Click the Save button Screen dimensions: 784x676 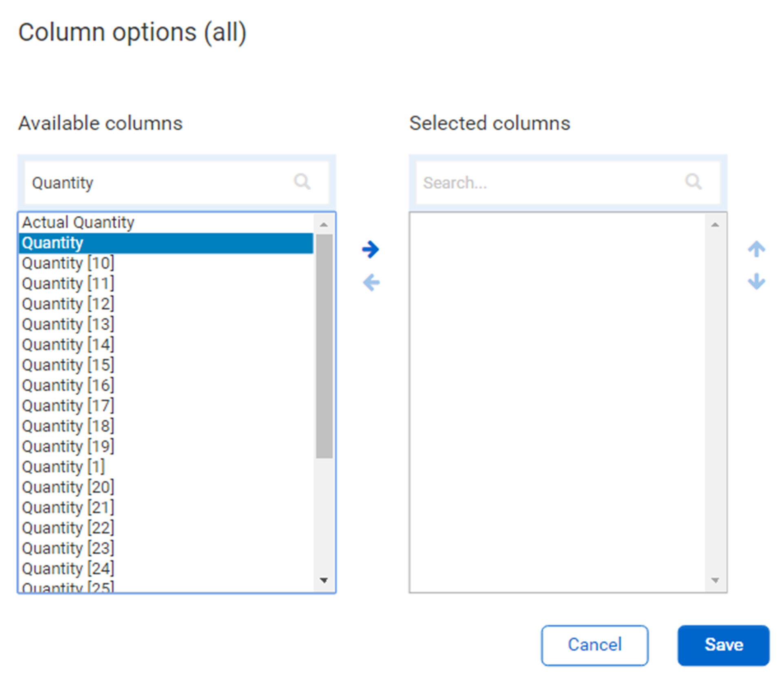(x=723, y=645)
